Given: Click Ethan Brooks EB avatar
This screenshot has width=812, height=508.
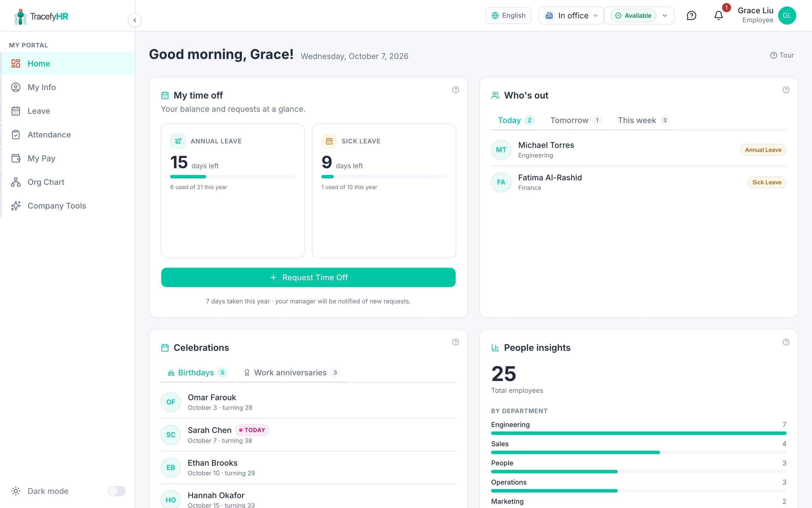Looking at the screenshot, I should (171, 467).
